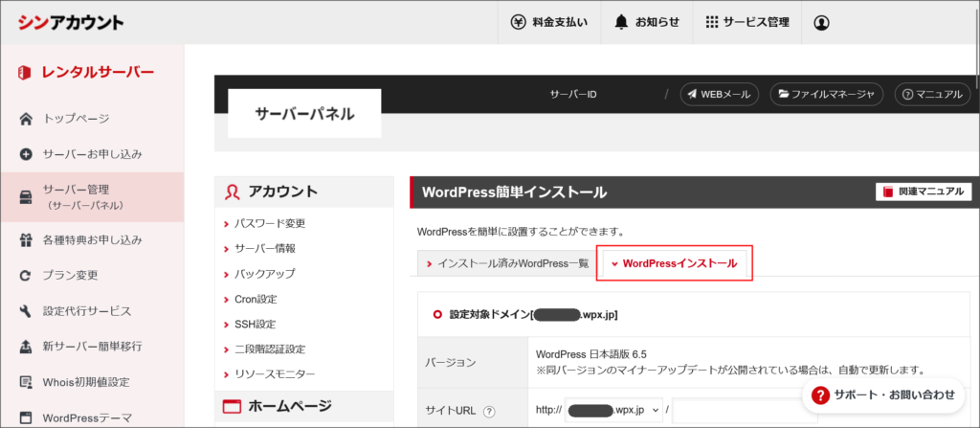Switch to WordPressインストール tab
Viewport: 980px width, 428px height.
[674, 263]
